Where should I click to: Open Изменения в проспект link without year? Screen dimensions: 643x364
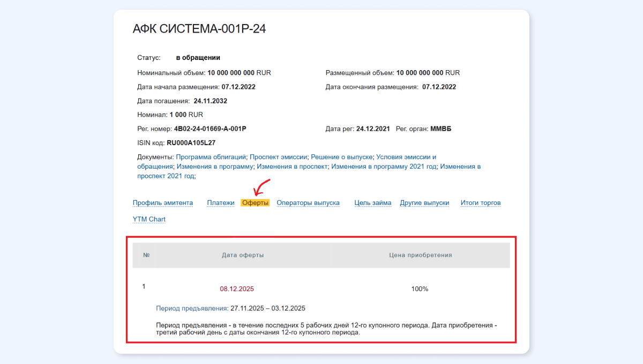292,166
